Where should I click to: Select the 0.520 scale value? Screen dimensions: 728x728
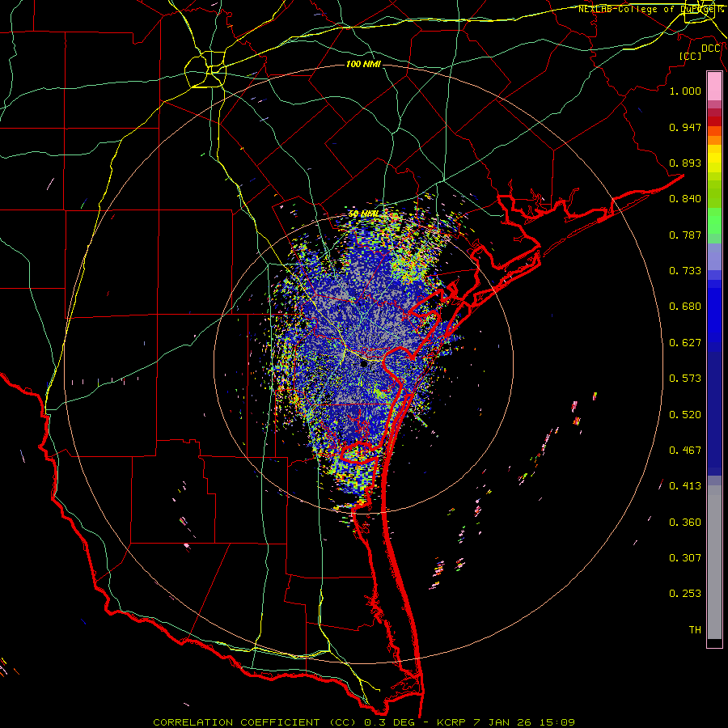coord(685,415)
